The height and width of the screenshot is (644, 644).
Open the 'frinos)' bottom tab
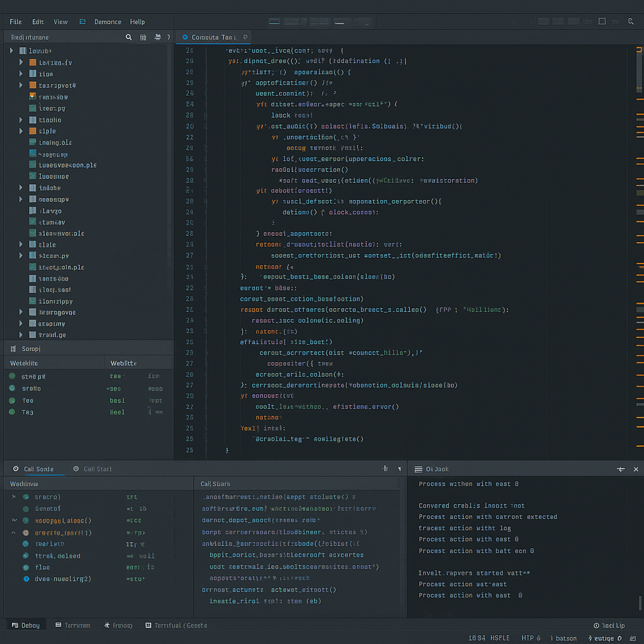pos(118,625)
